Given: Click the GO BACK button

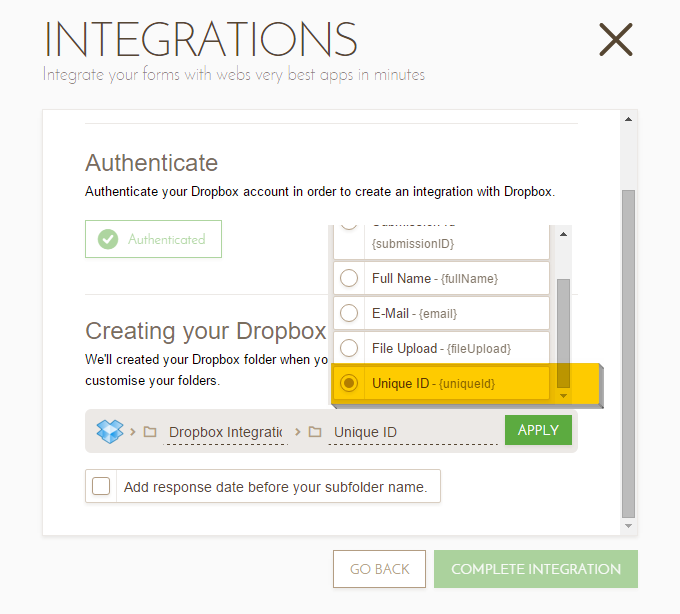Looking at the screenshot, I should [379, 569].
